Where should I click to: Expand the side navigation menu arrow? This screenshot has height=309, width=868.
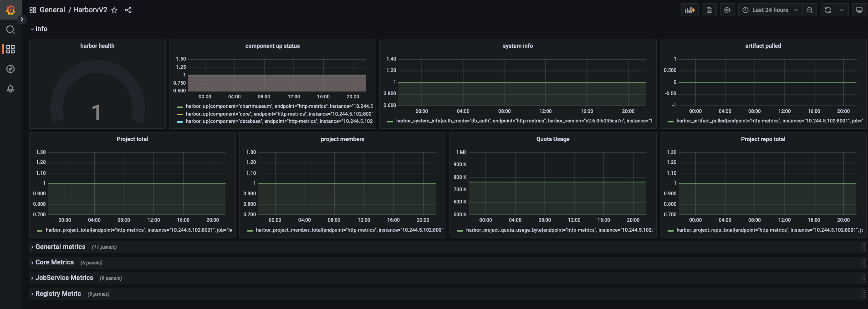(22, 19)
